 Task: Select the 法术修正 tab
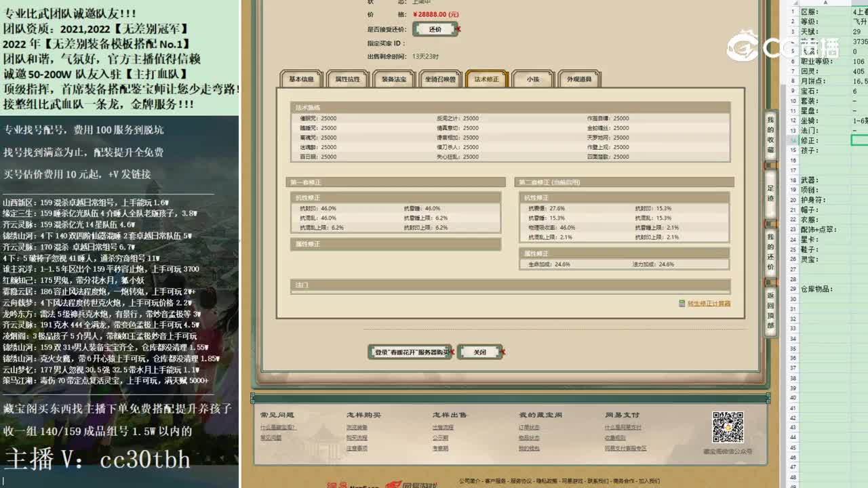pos(486,79)
